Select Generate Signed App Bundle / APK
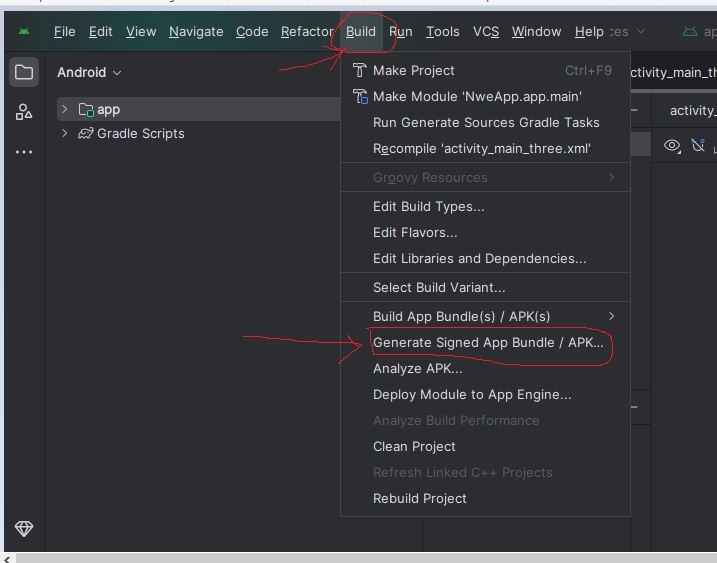The height and width of the screenshot is (563, 717). pos(488,342)
